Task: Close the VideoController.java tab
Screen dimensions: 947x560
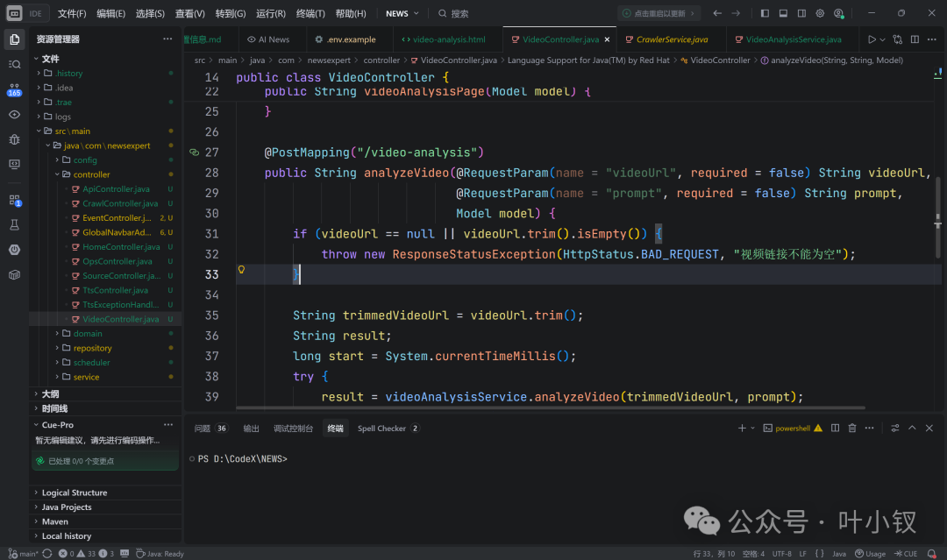Action: point(607,39)
